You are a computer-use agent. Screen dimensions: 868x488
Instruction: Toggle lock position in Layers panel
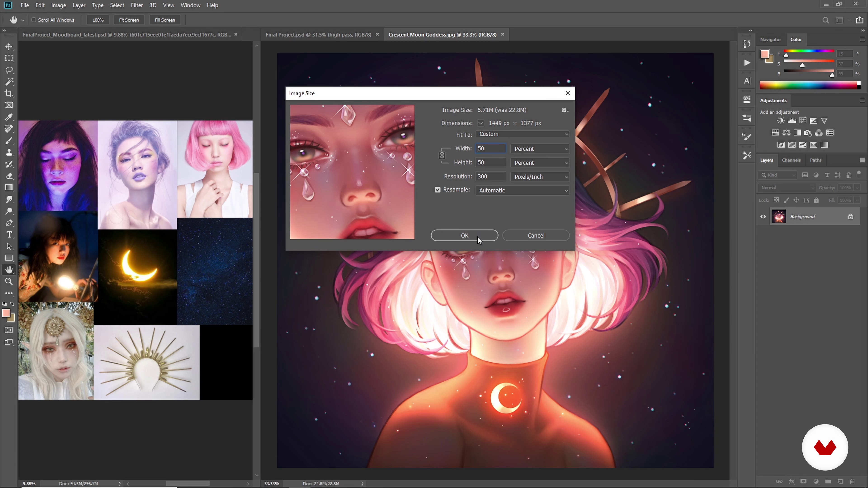(x=796, y=200)
